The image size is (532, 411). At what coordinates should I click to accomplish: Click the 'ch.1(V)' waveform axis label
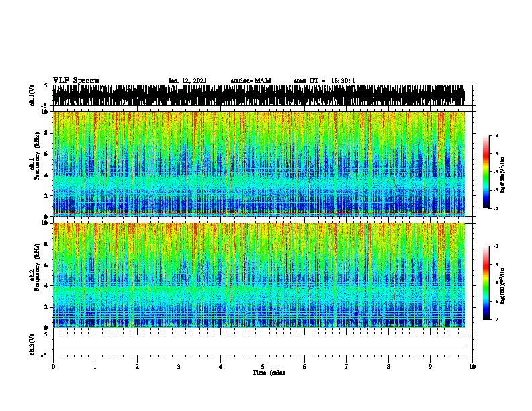(32, 95)
